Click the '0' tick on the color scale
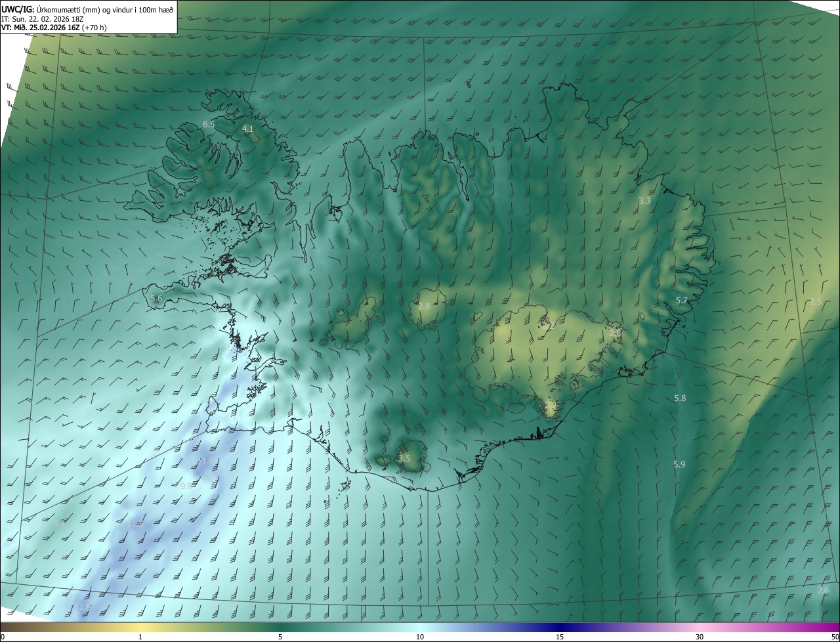The image size is (840, 642). pos(3,637)
